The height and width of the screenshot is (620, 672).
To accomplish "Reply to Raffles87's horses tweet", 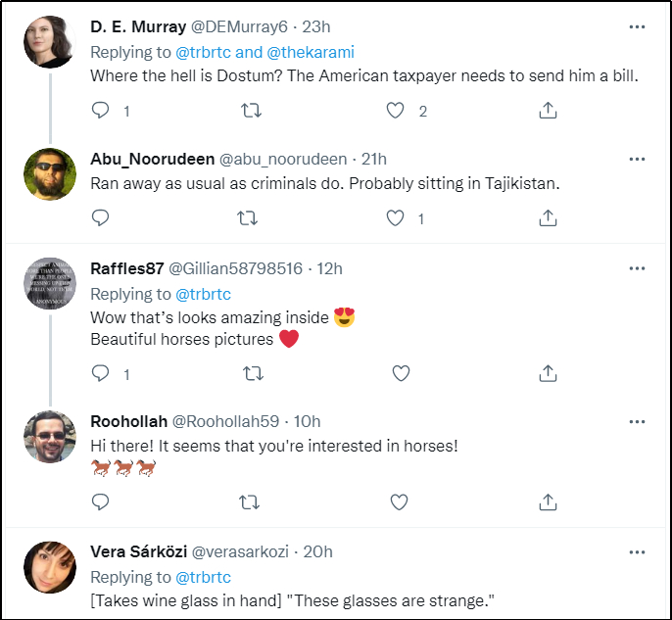I will 101,373.
